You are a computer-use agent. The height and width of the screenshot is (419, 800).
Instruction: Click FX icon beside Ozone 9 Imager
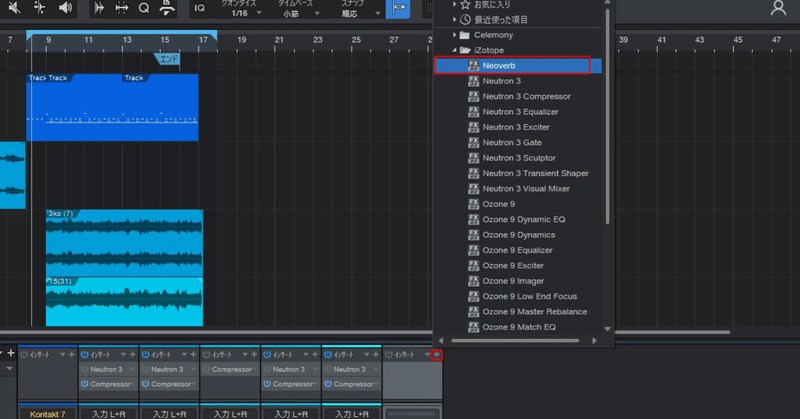[x=473, y=281]
